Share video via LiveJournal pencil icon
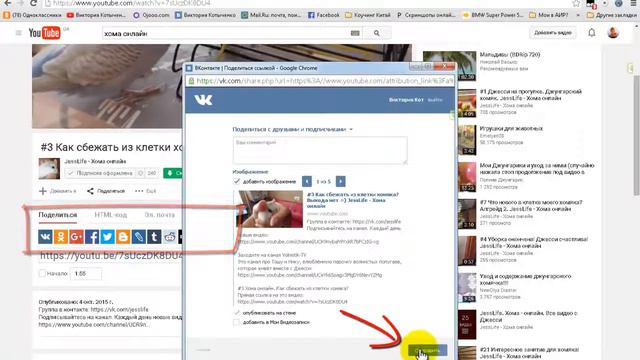Viewport: 640px width, 360px height. [x=138, y=236]
